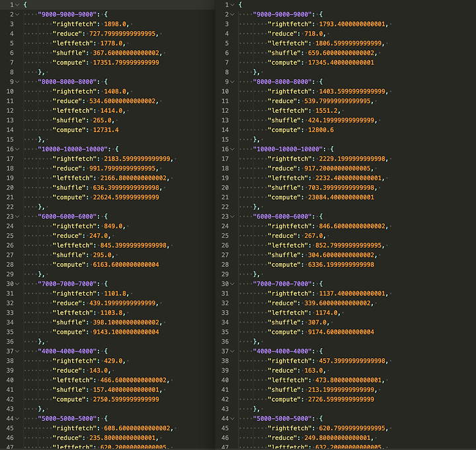Place cursor on leftfetch value 1414.0
The image size is (476, 450).
pos(112,111)
